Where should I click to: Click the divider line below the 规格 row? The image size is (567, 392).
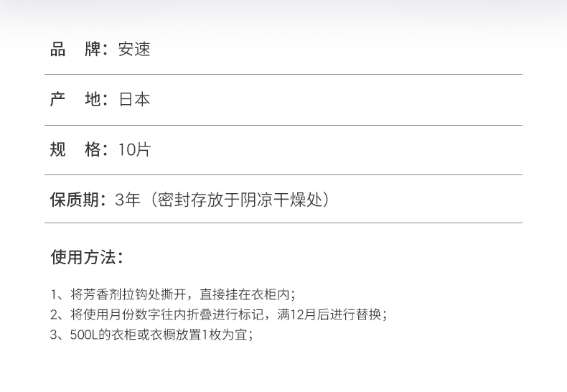pyautogui.click(x=283, y=174)
